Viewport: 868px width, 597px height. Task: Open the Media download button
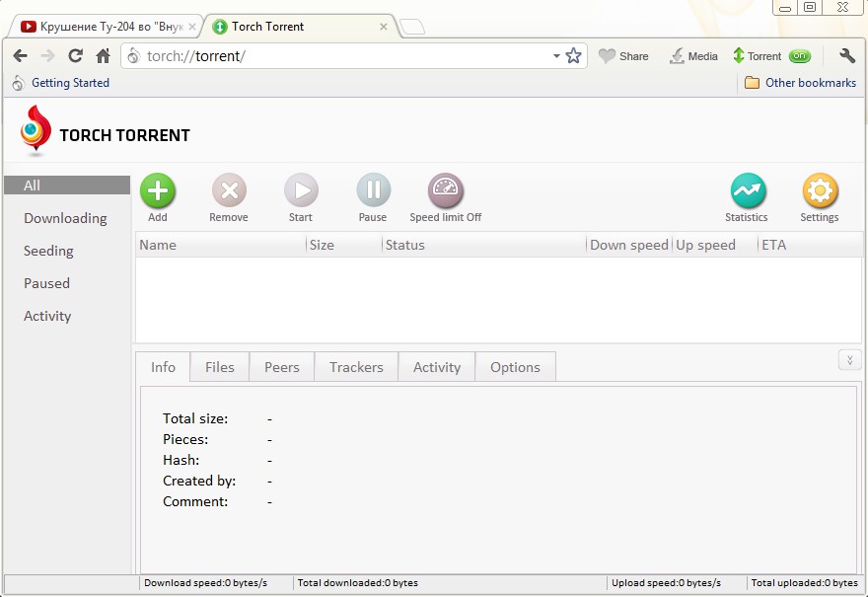click(693, 56)
